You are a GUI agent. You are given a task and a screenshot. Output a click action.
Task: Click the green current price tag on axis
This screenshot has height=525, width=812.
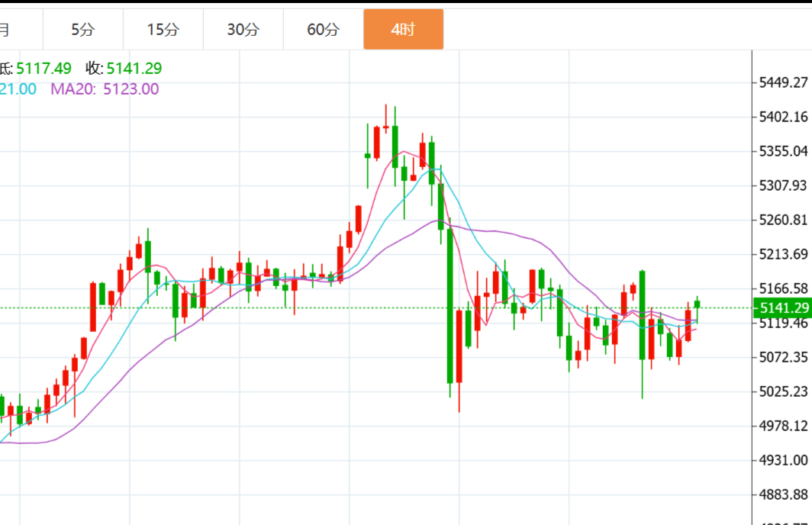pos(783,308)
